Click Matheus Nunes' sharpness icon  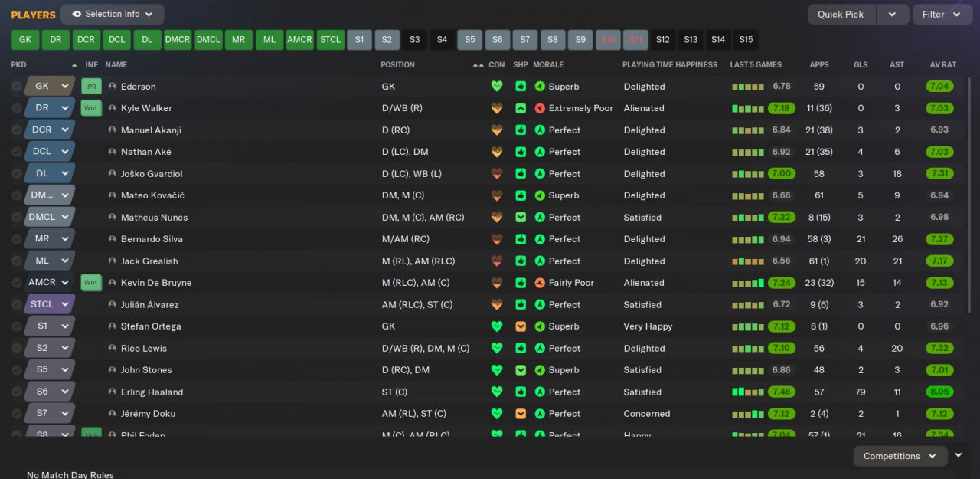(521, 218)
